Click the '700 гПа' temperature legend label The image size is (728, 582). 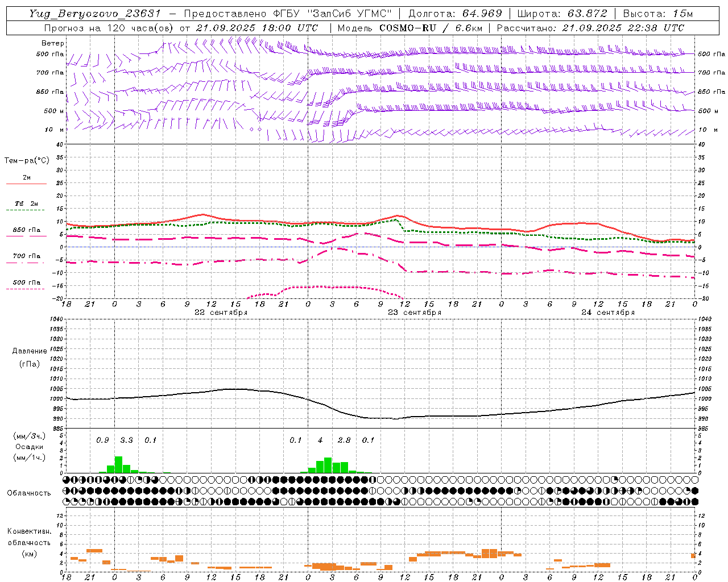[x=26, y=256]
